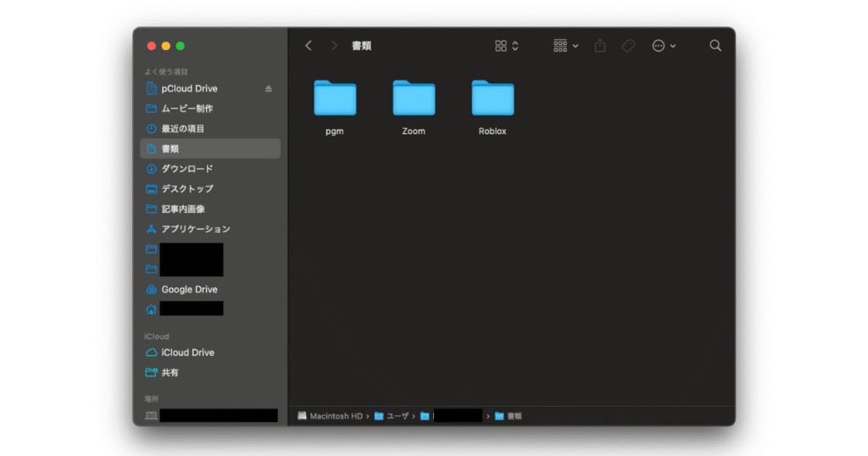This screenshot has width=868, height=456.
Task: Go to アプリケーション in sidebar
Action: click(195, 229)
